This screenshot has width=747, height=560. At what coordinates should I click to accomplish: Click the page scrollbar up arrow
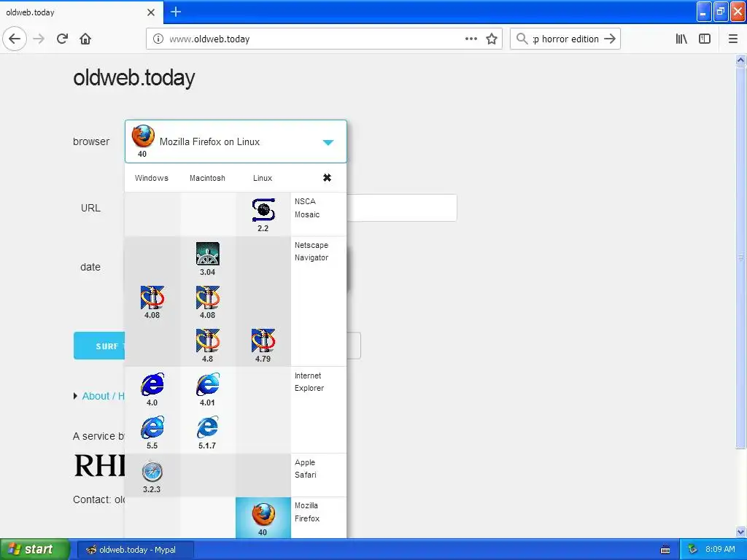pos(740,60)
